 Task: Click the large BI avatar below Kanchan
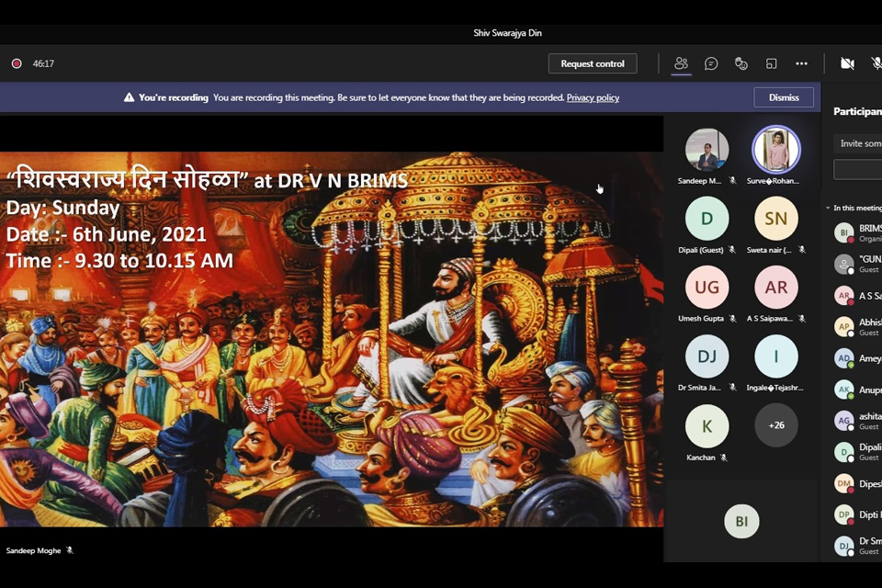[741, 521]
